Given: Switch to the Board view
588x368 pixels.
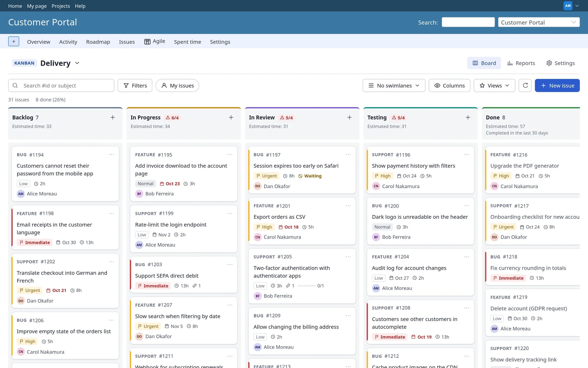Looking at the screenshot, I should pyautogui.click(x=484, y=63).
